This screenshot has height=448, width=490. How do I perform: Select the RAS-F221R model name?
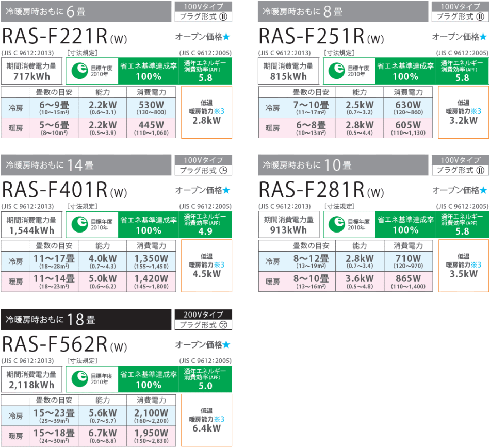coord(64,36)
